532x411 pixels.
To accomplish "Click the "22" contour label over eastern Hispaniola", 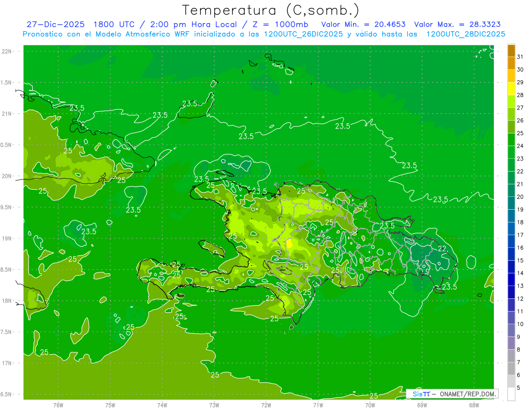I will [x=442, y=249].
